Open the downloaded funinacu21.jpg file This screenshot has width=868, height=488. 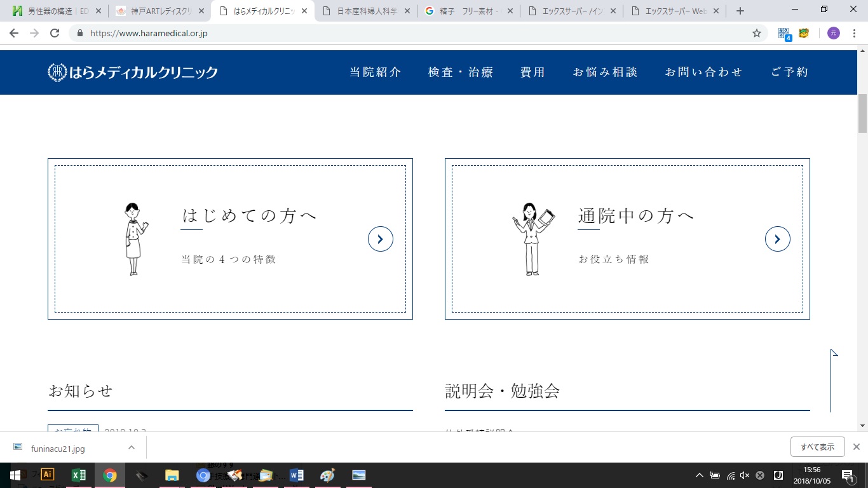point(58,449)
